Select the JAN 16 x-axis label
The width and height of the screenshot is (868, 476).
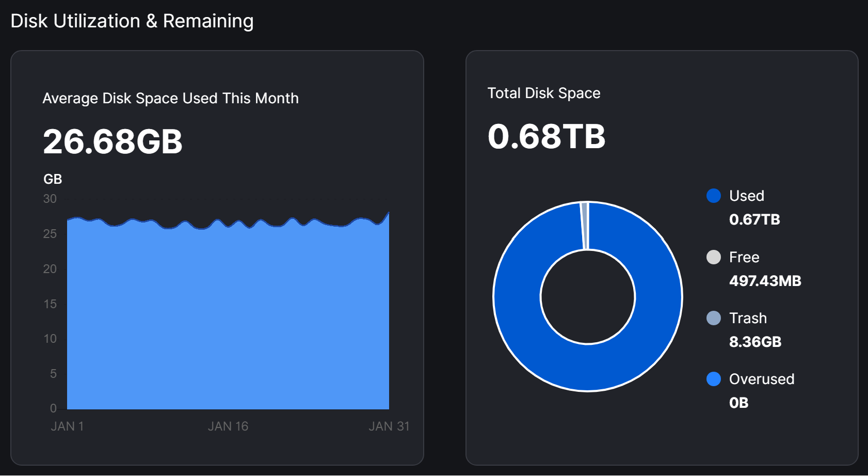[228, 426]
